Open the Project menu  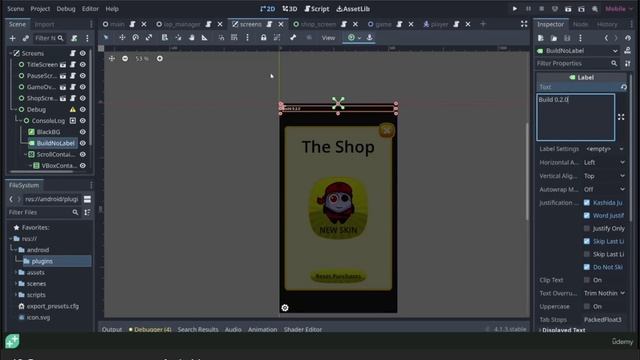point(40,9)
